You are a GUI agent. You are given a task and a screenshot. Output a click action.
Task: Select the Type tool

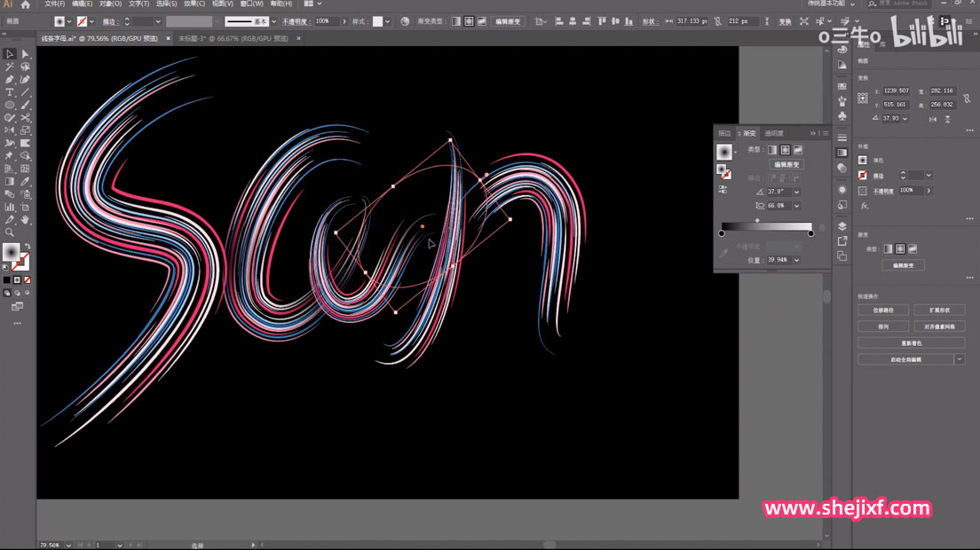tap(10, 92)
